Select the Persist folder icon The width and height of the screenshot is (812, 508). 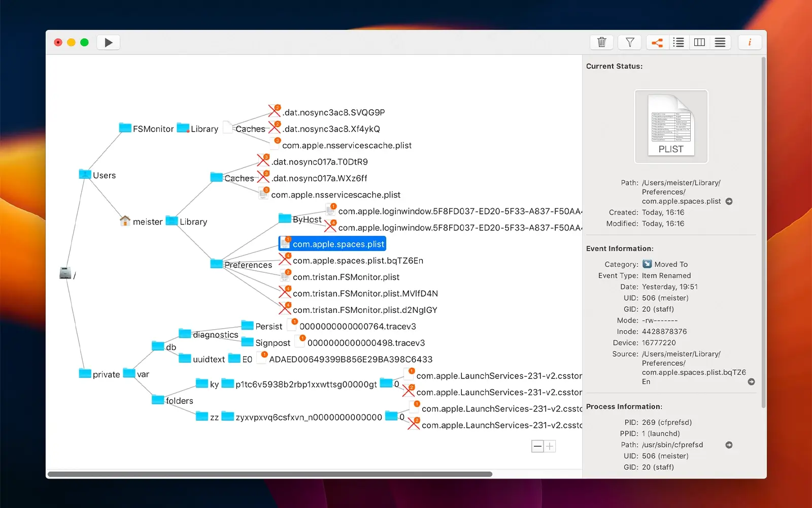click(247, 325)
